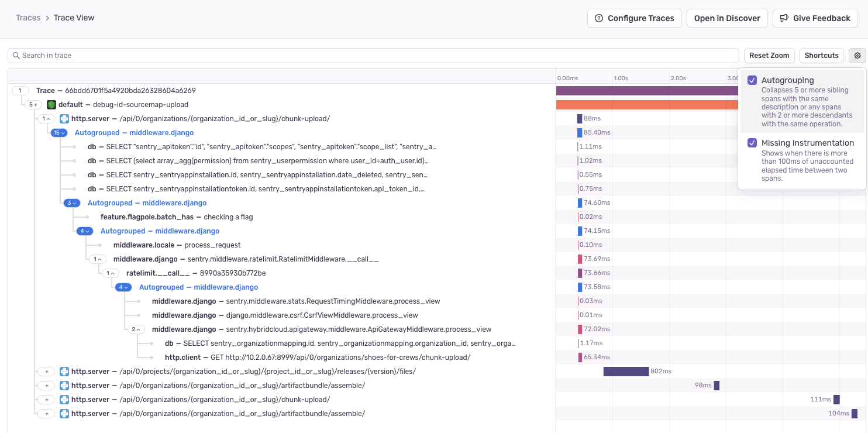Click the Python icon on the releases files row

click(64, 372)
